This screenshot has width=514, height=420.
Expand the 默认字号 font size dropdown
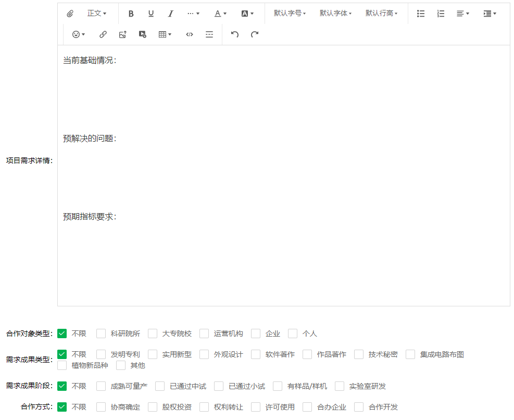coord(290,14)
